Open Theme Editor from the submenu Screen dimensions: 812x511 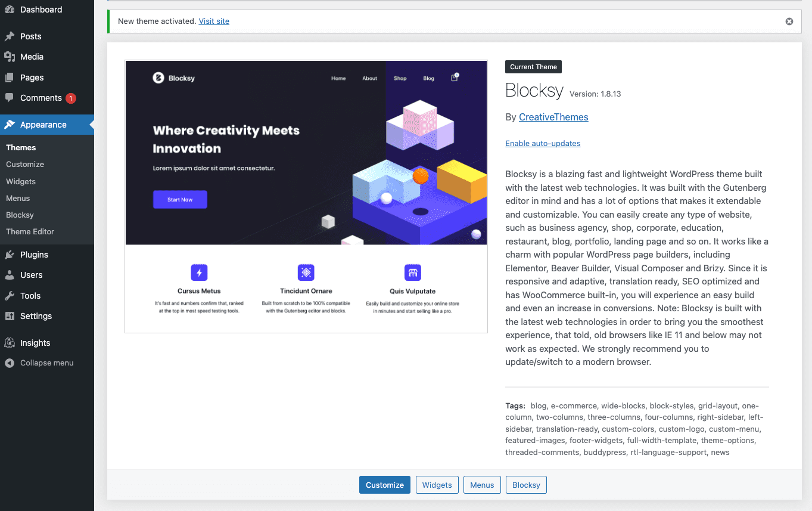[30, 231]
